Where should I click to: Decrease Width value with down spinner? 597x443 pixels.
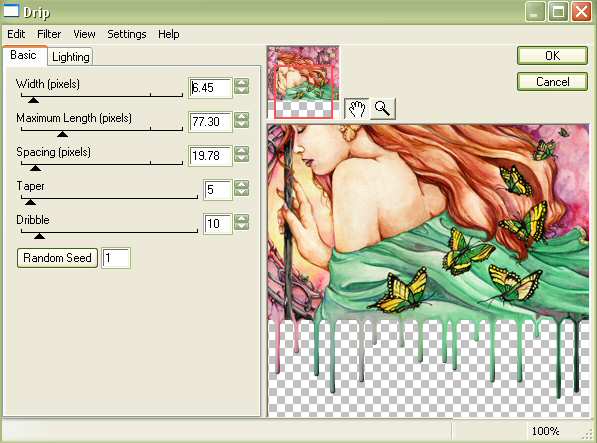pos(241,91)
